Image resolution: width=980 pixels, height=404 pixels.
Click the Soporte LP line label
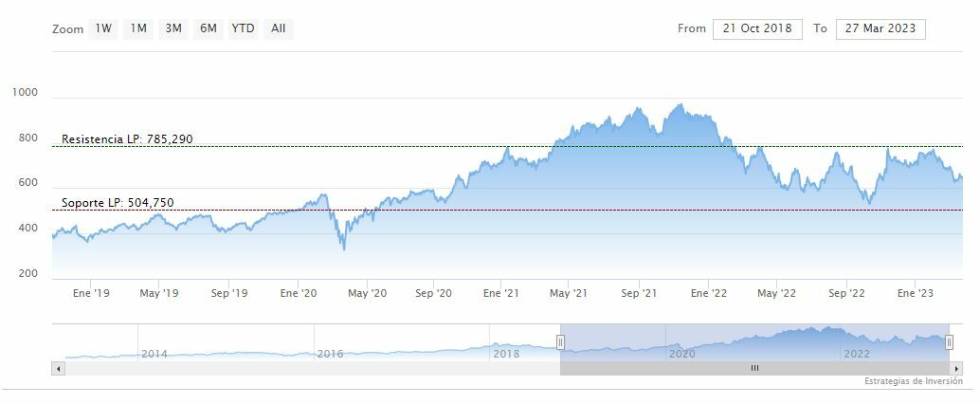point(118,203)
